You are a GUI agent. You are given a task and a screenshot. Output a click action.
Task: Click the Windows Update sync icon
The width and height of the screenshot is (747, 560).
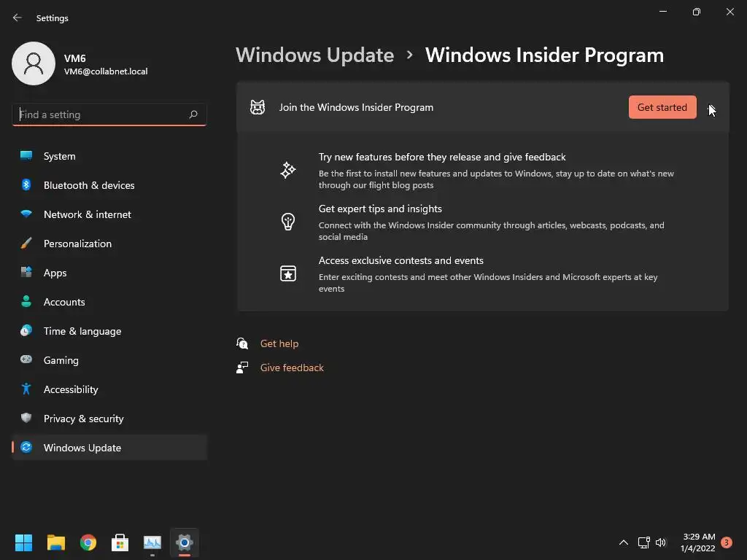pyautogui.click(x=26, y=447)
